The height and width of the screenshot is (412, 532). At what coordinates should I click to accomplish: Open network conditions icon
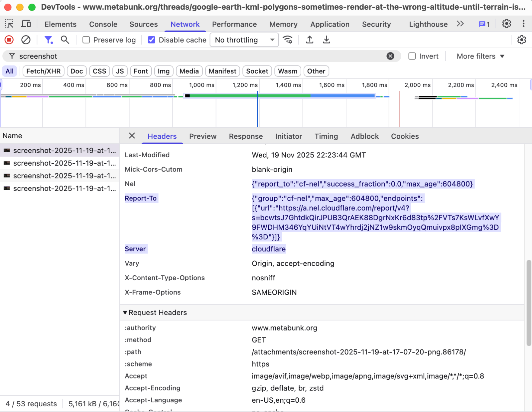287,40
